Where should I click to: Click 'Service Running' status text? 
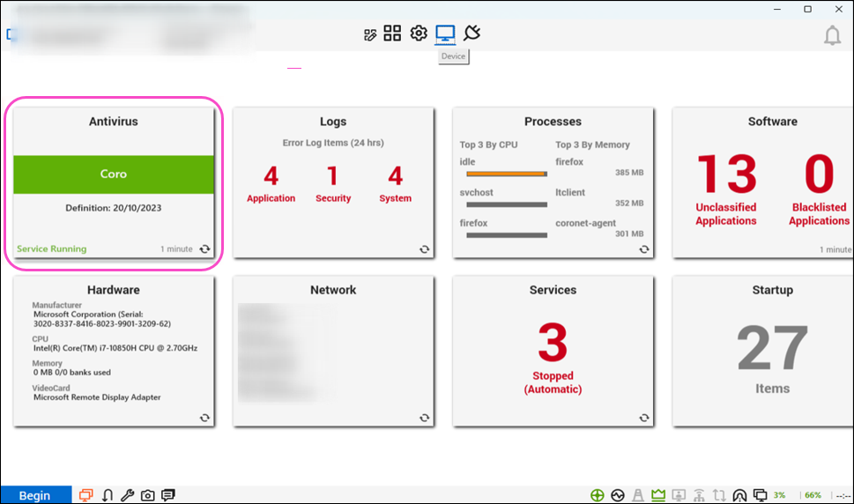point(52,248)
